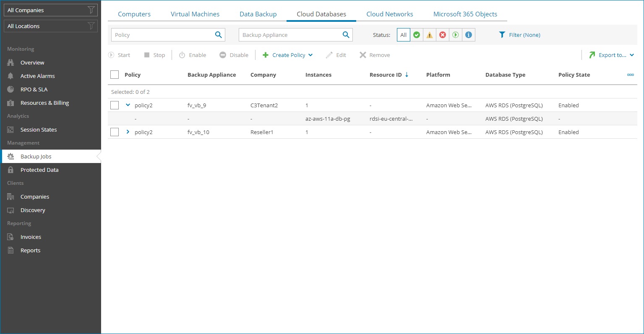Click the running status filter icon
The height and width of the screenshot is (334, 644).
pos(455,35)
